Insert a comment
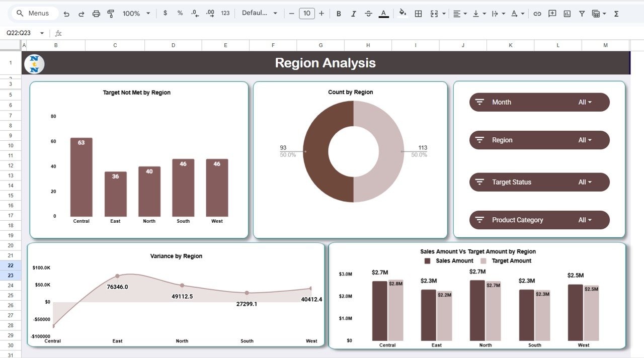 (552, 13)
